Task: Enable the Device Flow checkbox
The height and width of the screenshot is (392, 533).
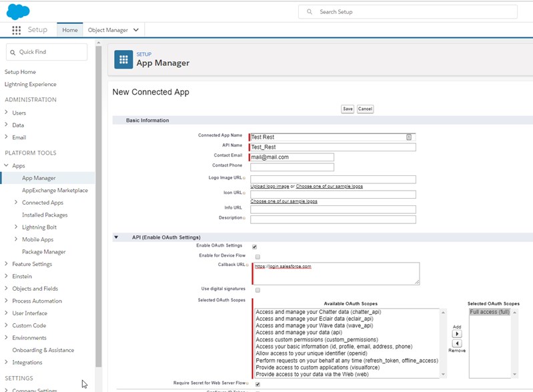Action: (257, 257)
